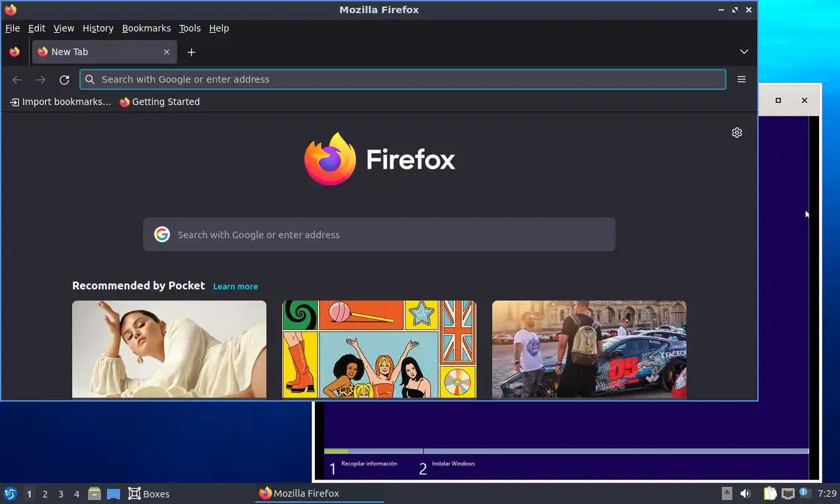The height and width of the screenshot is (504, 840).
Task: Reload the current page
Action: tap(64, 79)
